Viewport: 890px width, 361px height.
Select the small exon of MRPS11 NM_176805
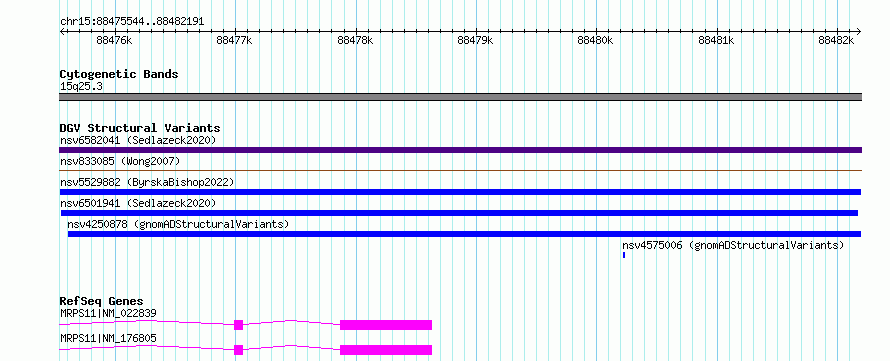(x=238, y=350)
